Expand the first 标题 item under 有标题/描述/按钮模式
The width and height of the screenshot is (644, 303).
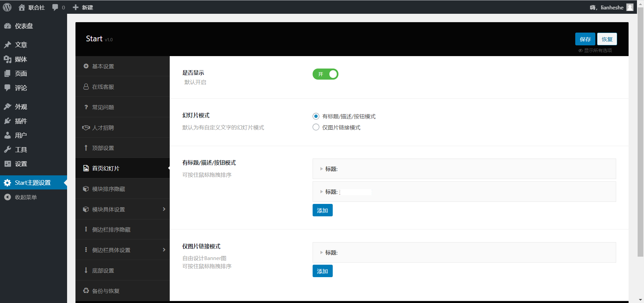(321, 169)
